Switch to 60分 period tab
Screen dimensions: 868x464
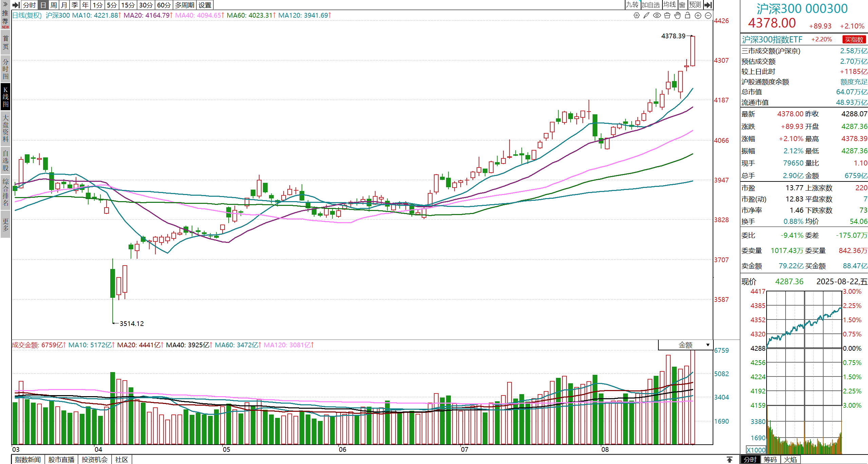pyautogui.click(x=164, y=5)
